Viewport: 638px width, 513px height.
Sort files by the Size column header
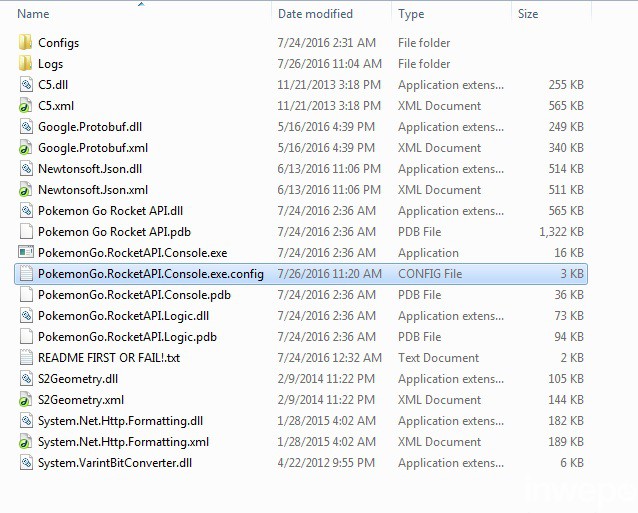[528, 14]
